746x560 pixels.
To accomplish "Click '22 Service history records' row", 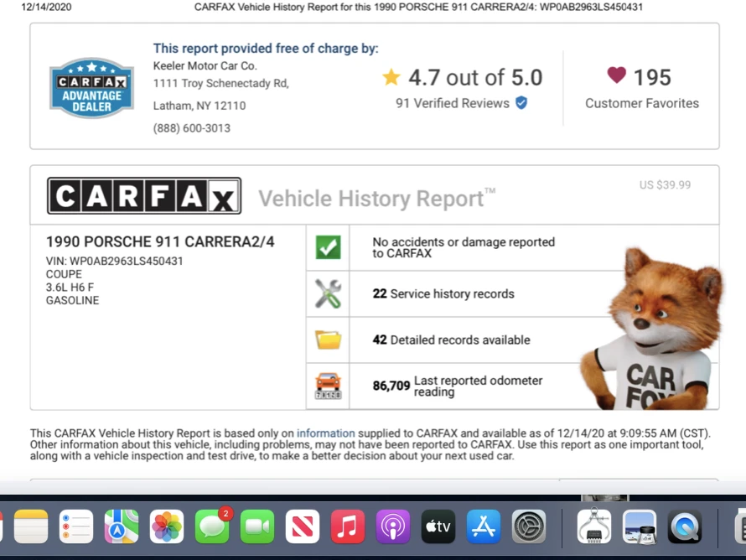I will [443, 293].
